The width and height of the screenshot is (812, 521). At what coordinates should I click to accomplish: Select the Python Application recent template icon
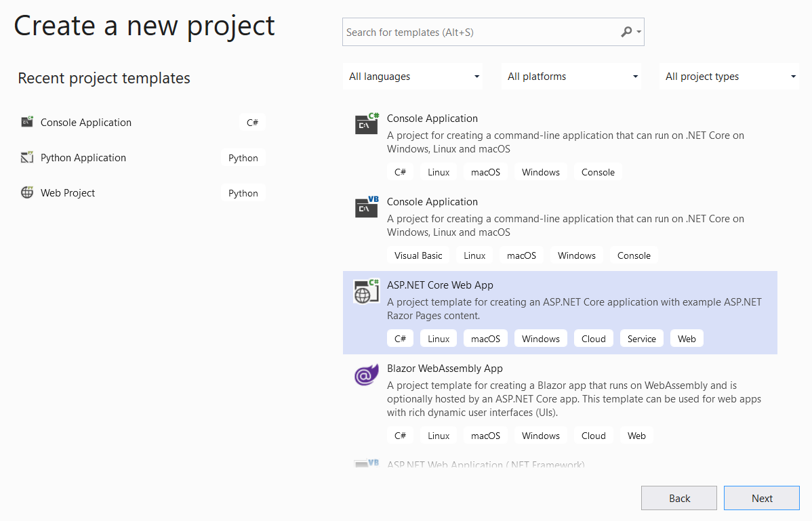point(27,157)
